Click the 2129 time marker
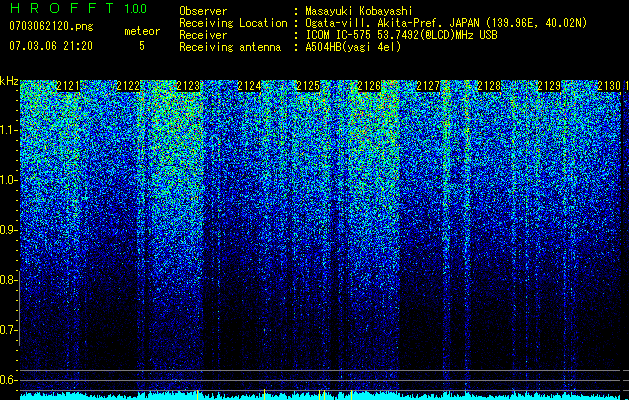The width and height of the screenshot is (629, 400). tap(549, 86)
